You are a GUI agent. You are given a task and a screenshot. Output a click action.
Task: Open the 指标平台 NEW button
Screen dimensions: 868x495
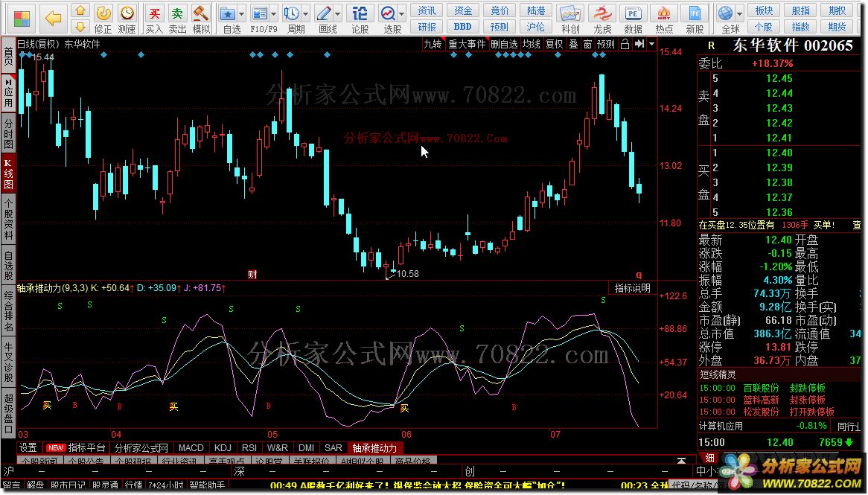pos(76,447)
